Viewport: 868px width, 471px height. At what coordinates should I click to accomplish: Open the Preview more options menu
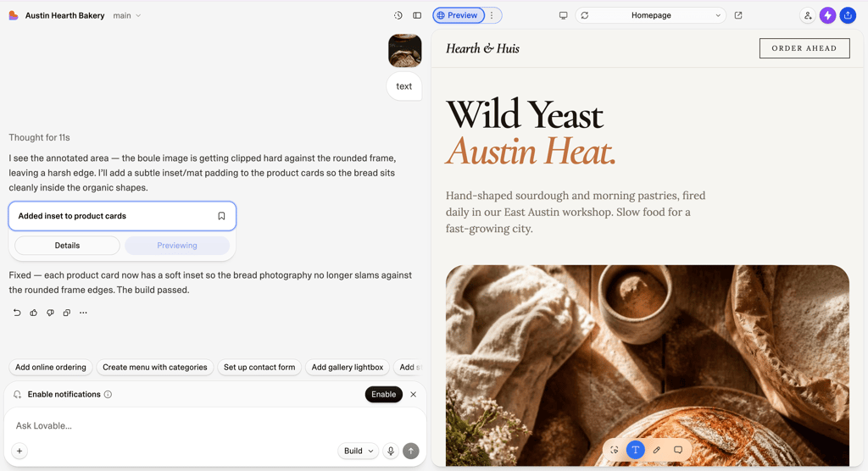pyautogui.click(x=492, y=15)
